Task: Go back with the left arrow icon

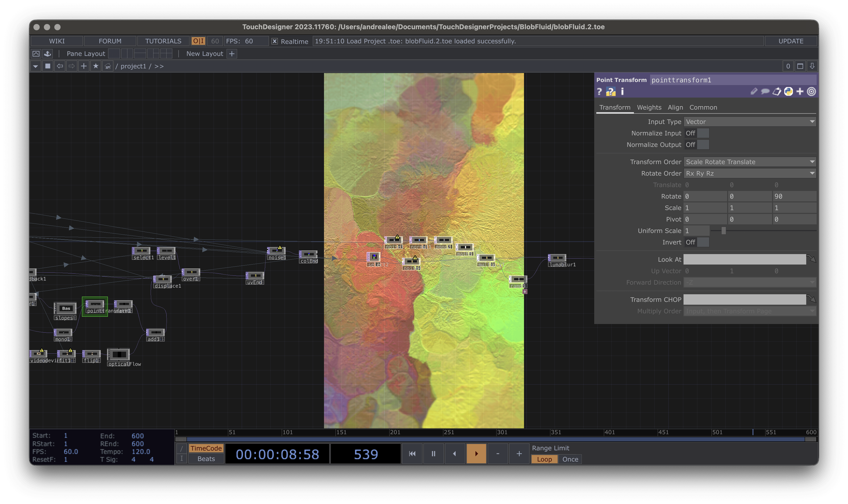Action: tap(60, 66)
